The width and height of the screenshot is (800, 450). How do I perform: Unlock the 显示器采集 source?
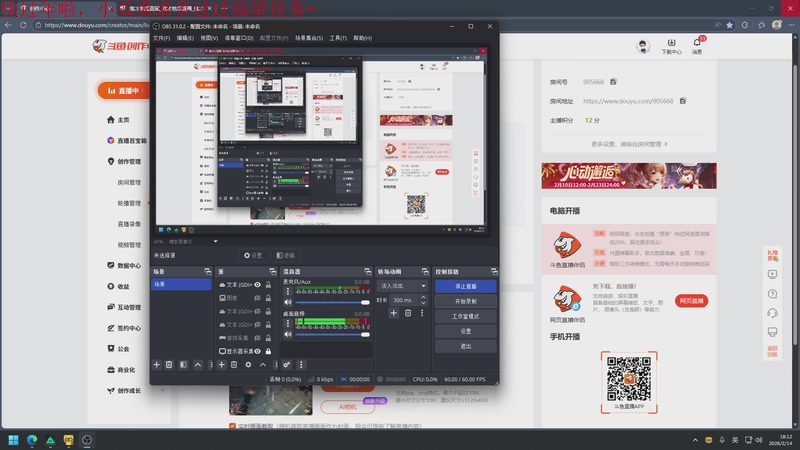268,351
